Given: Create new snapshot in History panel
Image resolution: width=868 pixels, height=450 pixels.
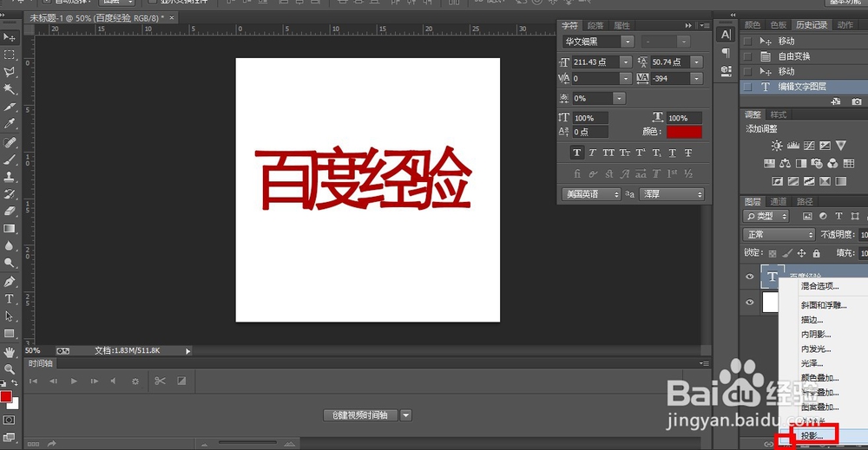Looking at the screenshot, I should pos(857,101).
